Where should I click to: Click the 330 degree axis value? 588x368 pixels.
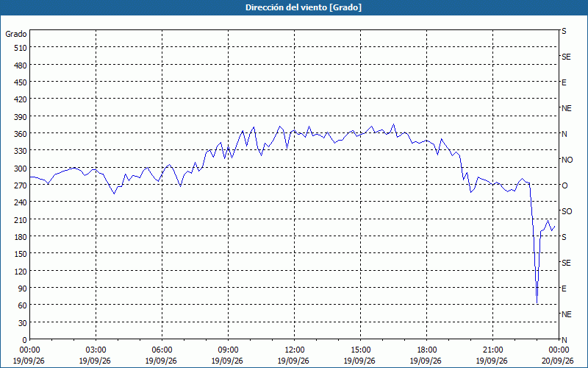pos(21,151)
